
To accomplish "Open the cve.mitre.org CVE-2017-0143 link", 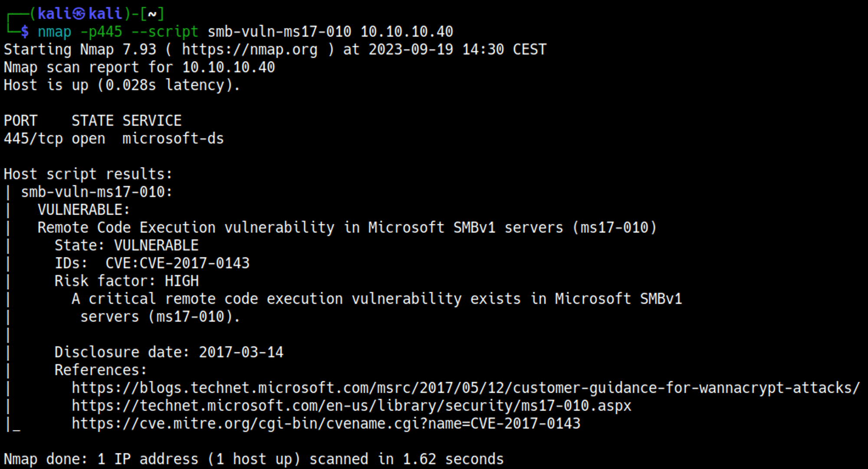I will click(x=325, y=423).
